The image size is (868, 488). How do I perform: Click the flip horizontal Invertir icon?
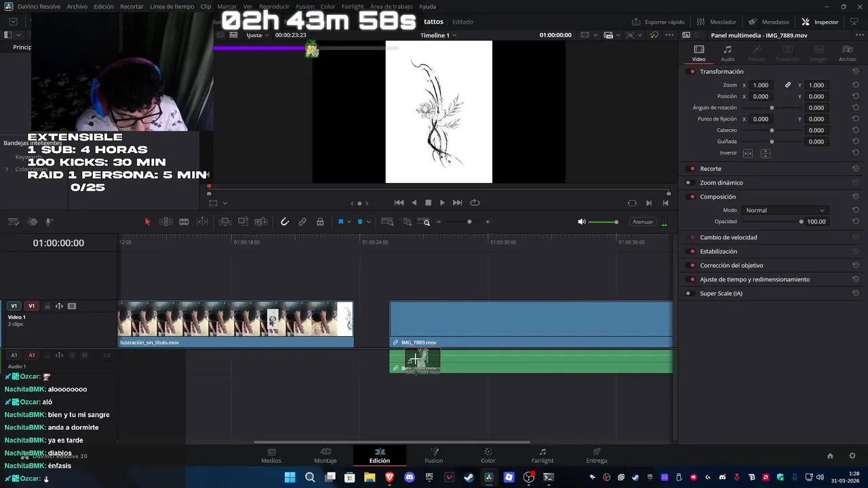[x=748, y=153]
